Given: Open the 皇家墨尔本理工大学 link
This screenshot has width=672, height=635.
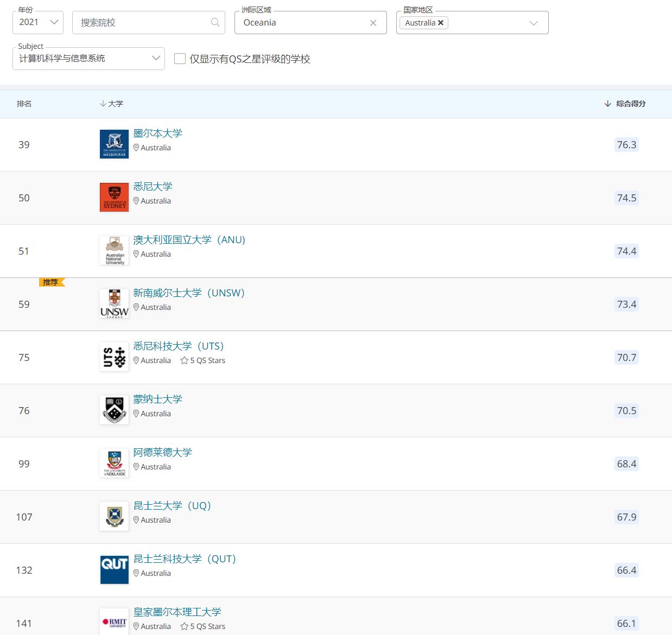Looking at the screenshot, I should [x=177, y=612].
